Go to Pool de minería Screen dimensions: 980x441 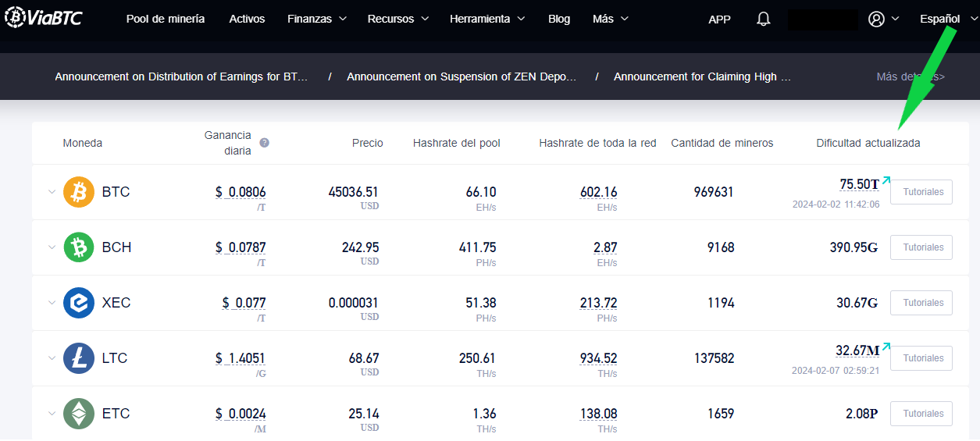point(166,19)
